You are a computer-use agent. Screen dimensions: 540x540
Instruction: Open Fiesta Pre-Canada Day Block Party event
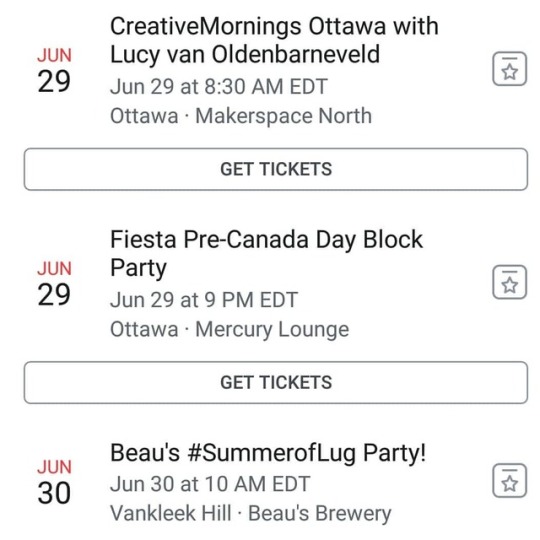pyautogui.click(x=266, y=253)
